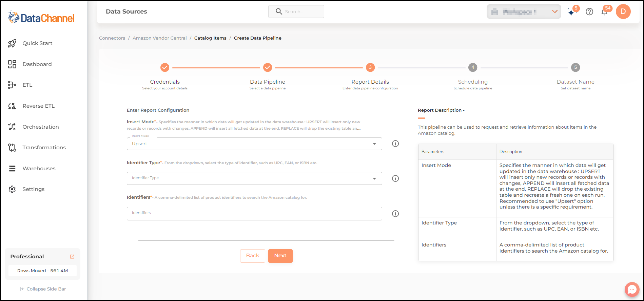Click the Reverse ETL icon
Screen dimensions: 644x301
[x=12, y=106]
